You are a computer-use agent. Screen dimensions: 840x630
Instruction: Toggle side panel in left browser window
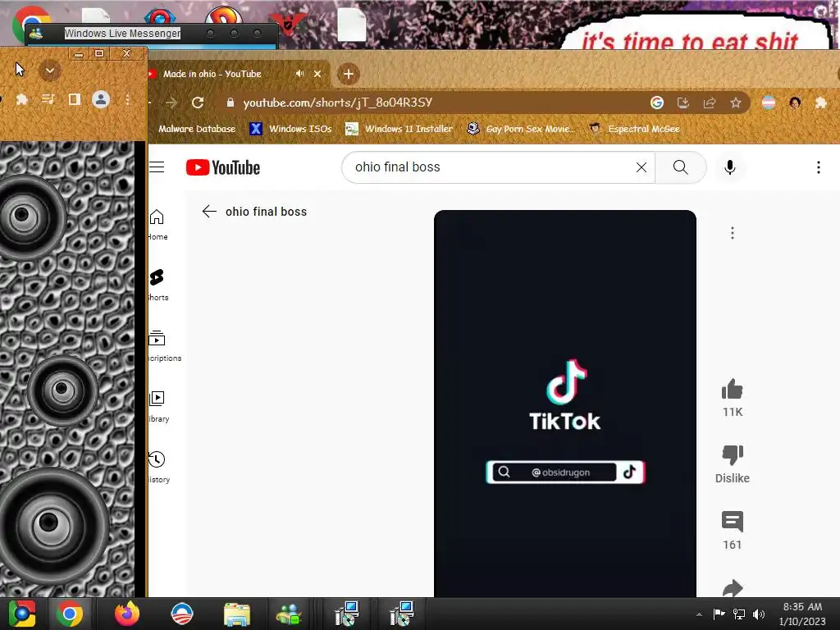75,99
